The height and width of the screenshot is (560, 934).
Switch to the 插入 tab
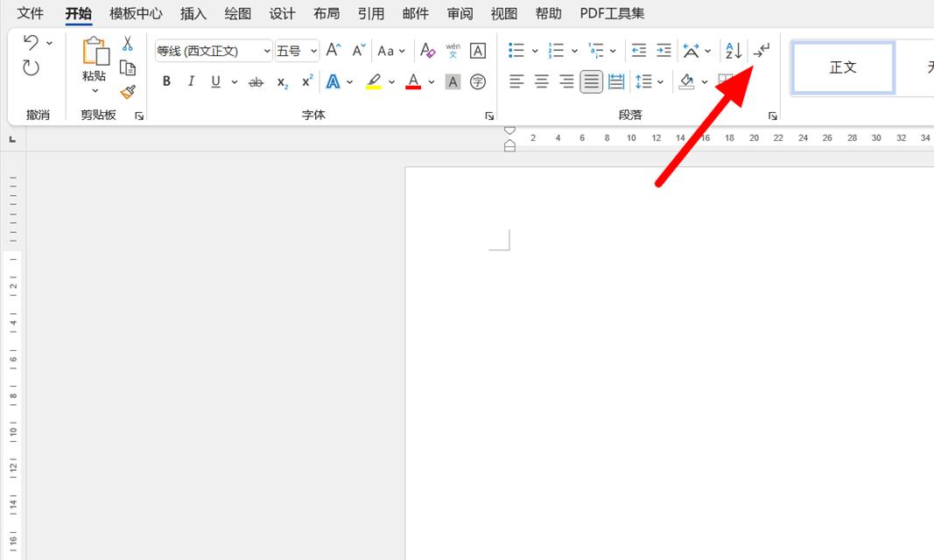[193, 13]
